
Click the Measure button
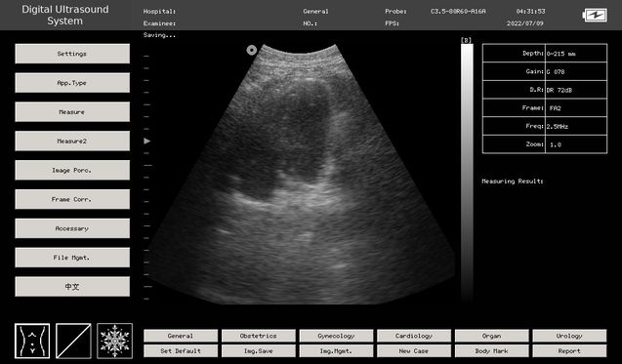72,112
